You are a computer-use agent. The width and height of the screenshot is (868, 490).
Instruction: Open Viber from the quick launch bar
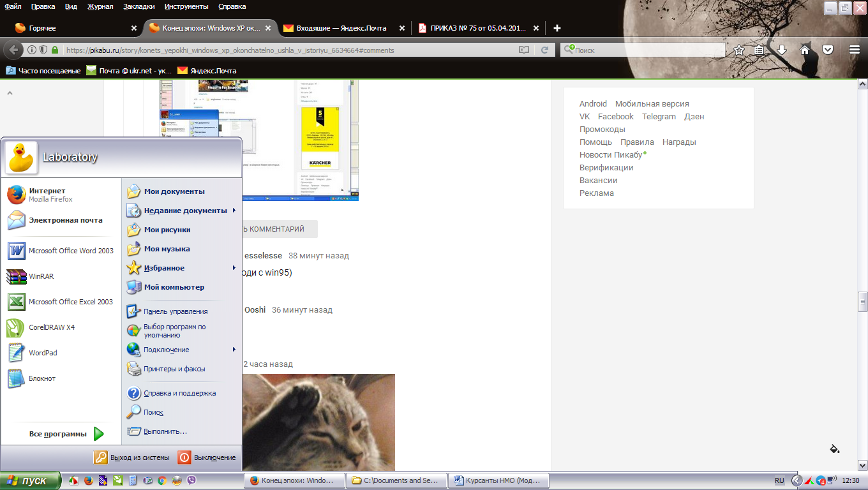point(191,480)
